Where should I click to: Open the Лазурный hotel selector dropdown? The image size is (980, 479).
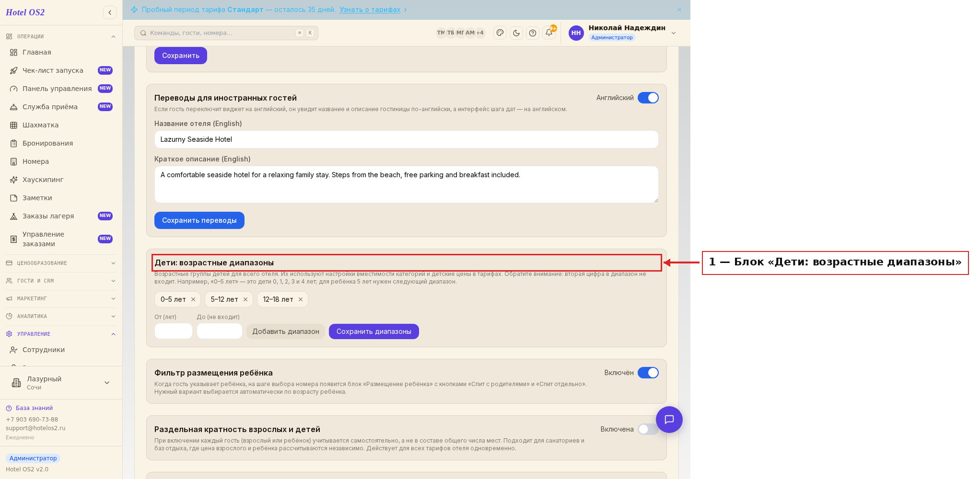[x=61, y=383]
